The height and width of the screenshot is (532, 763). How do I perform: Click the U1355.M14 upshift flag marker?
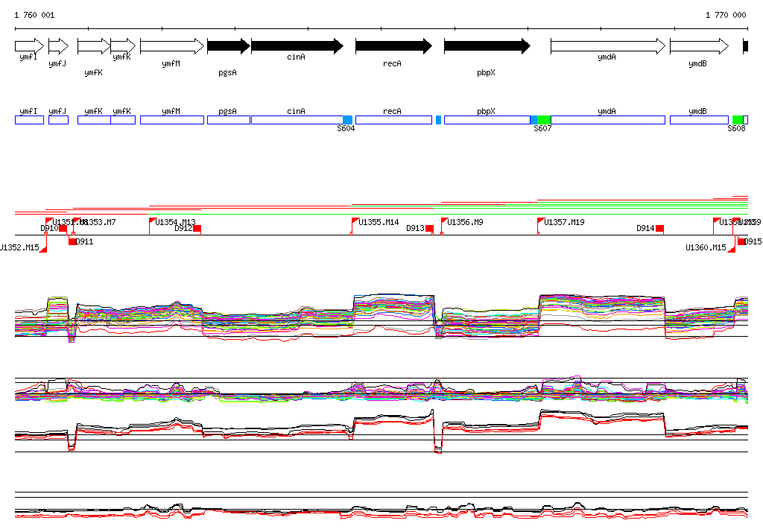(355, 221)
